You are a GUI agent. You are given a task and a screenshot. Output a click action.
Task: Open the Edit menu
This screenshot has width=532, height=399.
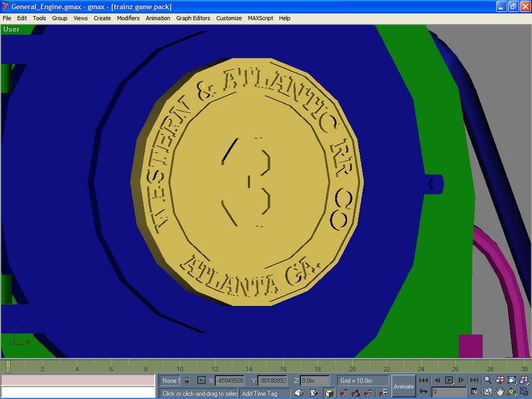[x=22, y=19]
